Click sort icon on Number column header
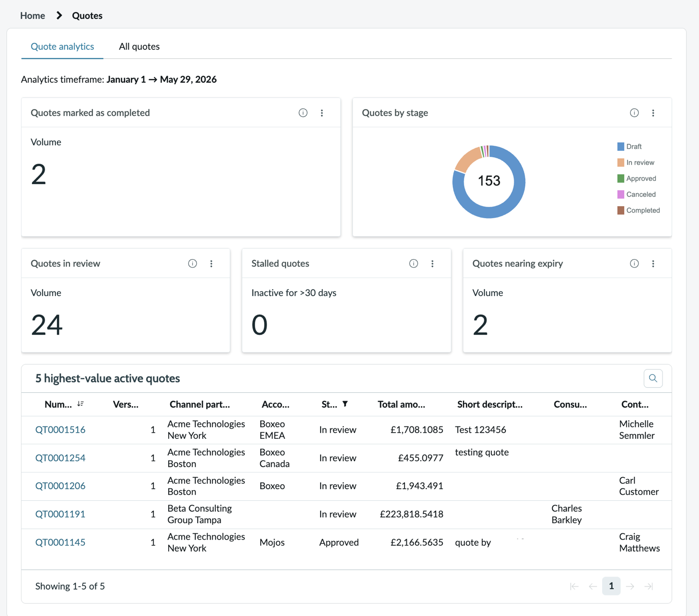The height and width of the screenshot is (616, 699). tap(80, 404)
